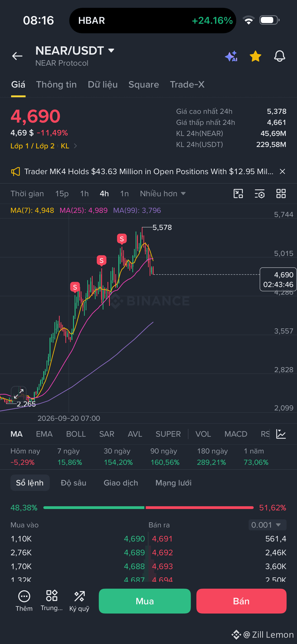The height and width of the screenshot is (644, 297).
Task: Open the AI sparkle assistant icon
Action: tap(231, 56)
